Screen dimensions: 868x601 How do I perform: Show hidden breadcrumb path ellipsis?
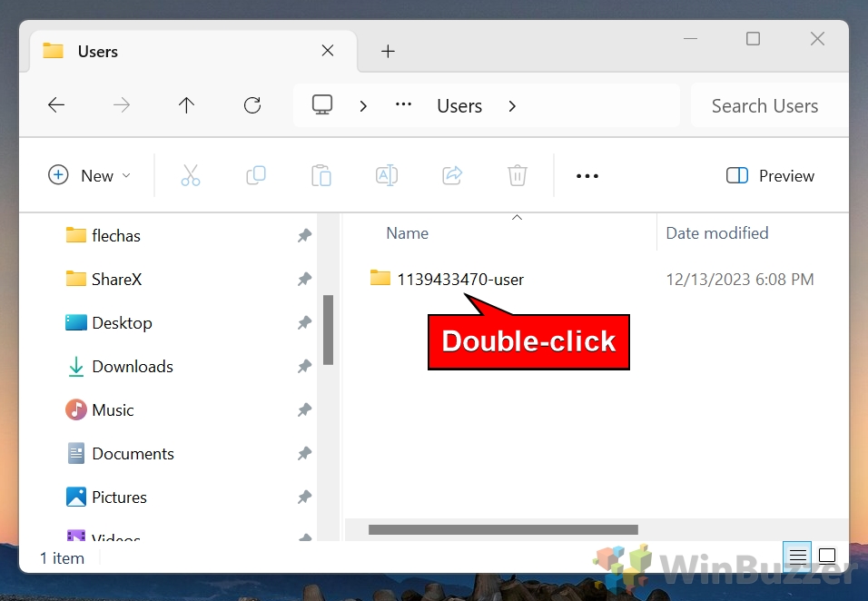403,104
